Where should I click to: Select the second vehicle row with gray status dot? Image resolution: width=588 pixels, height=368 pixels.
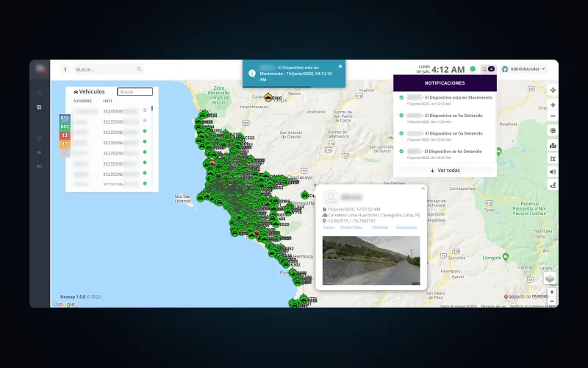[111, 121]
